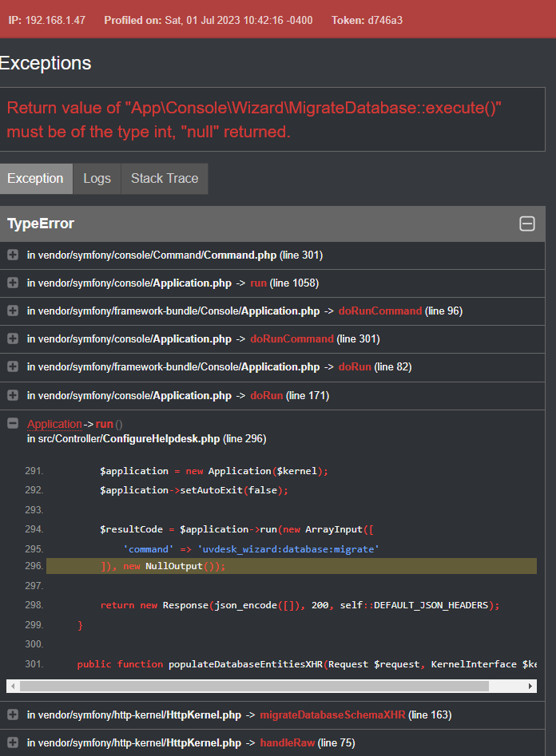Expand the migrateDatabaseSchemaXHR line 163 trace
The image size is (556, 756).
[x=13, y=714]
